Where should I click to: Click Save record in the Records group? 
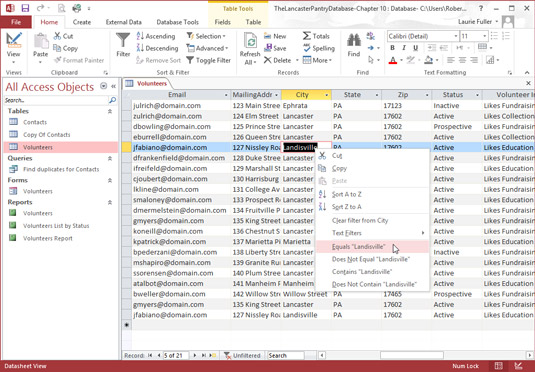[x=275, y=48]
